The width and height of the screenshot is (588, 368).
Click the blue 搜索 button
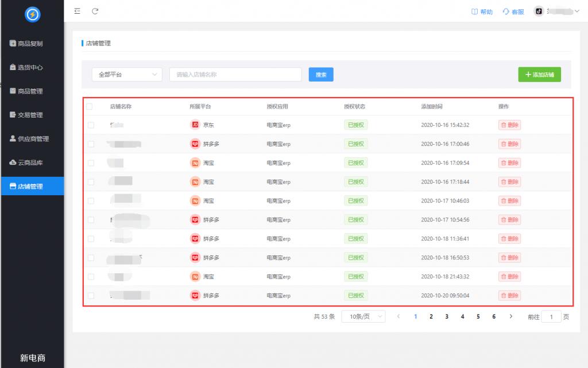coord(321,75)
